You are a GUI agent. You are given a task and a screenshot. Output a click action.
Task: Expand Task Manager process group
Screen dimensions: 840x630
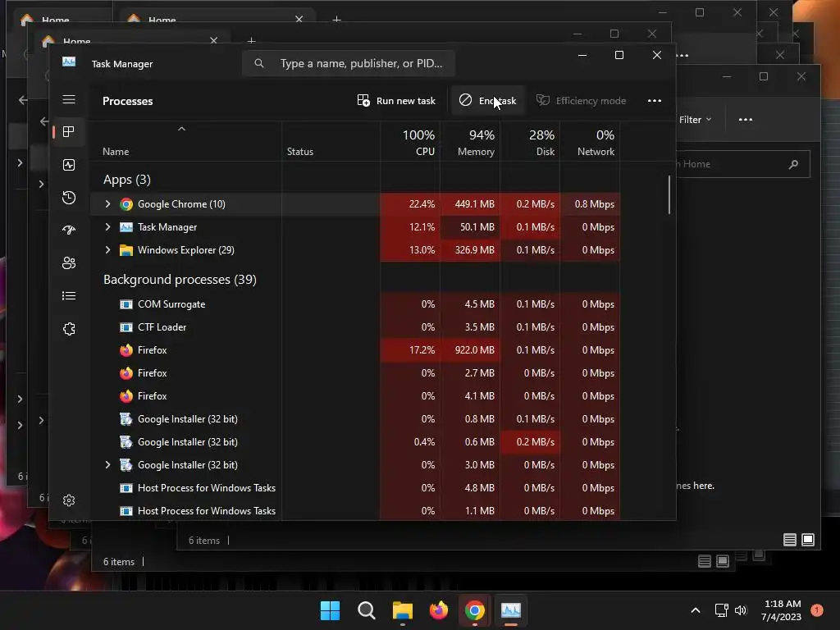click(107, 227)
